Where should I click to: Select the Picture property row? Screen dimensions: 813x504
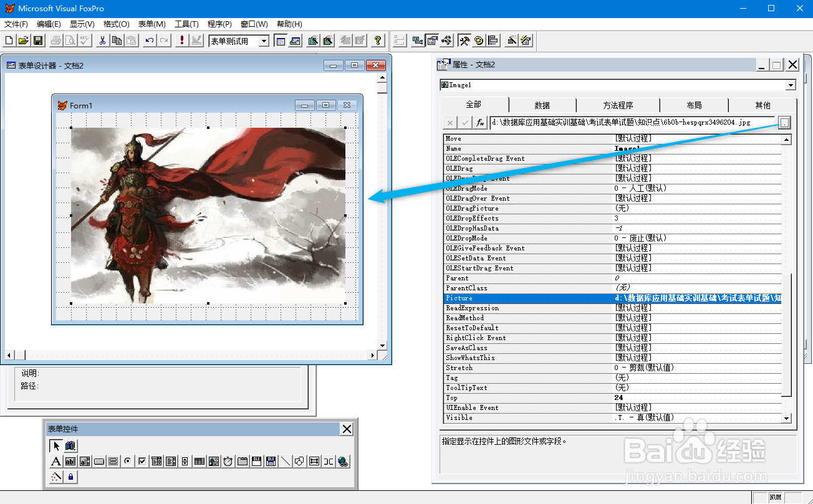point(612,298)
